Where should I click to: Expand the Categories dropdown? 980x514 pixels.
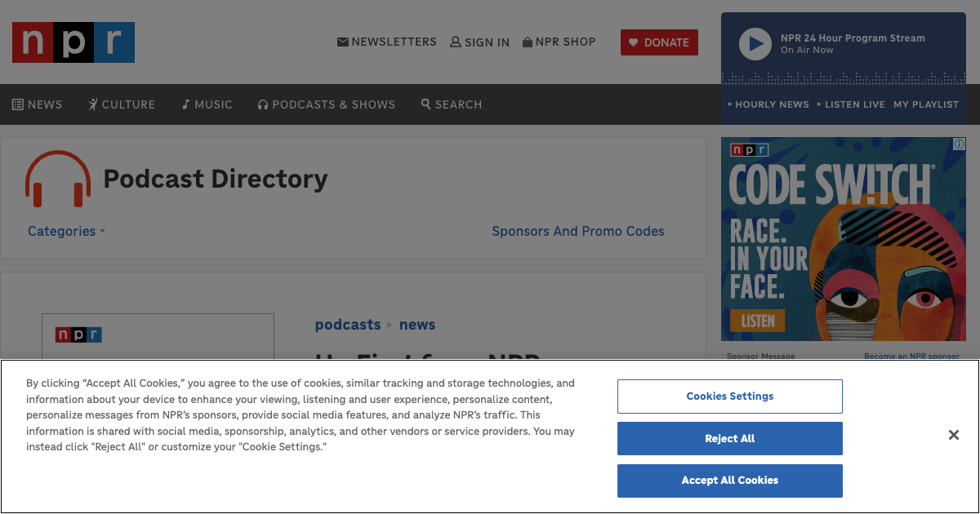pyautogui.click(x=66, y=231)
